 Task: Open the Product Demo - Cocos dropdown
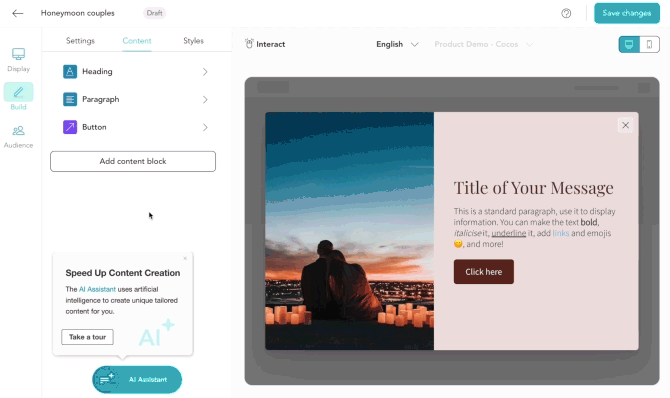tap(484, 44)
